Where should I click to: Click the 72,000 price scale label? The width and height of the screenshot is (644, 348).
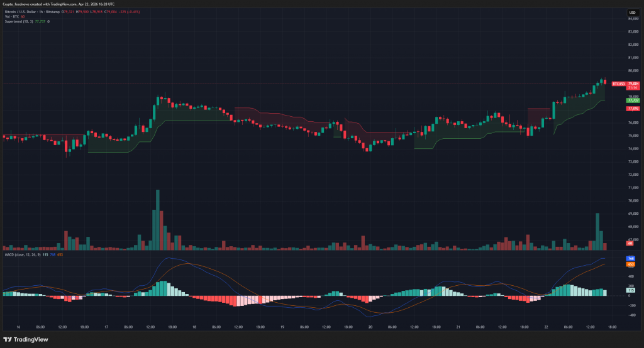coord(633,175)
